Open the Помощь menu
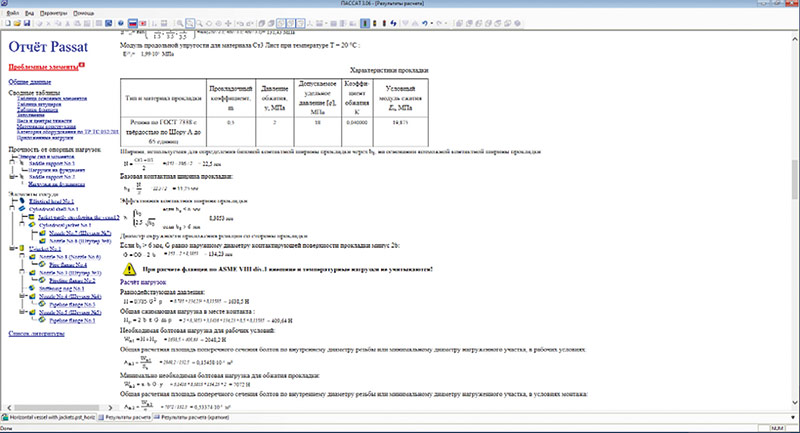Viewport: 800px width, 433px height. click(x=83, y=13)
